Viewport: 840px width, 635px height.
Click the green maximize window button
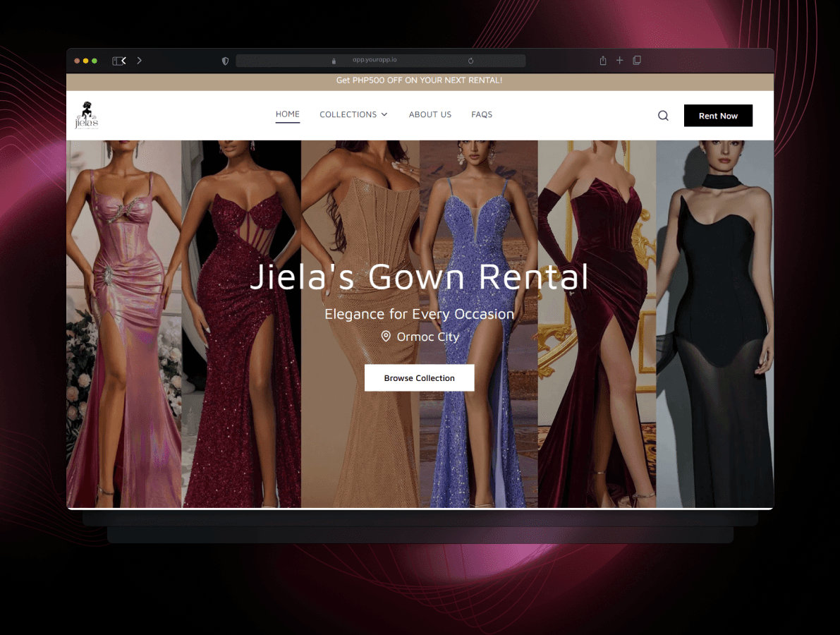[95, 61]
